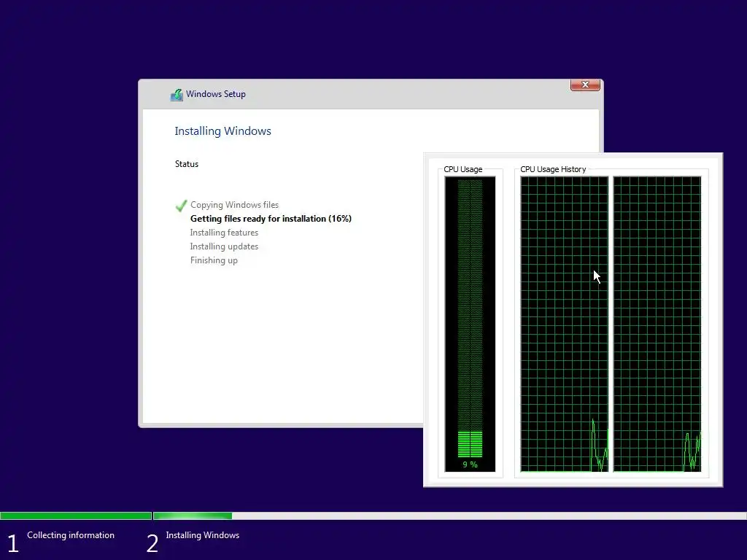Click the 'Copying Windows files' step
The image size is (747, 560).
[x=234, y=205]
